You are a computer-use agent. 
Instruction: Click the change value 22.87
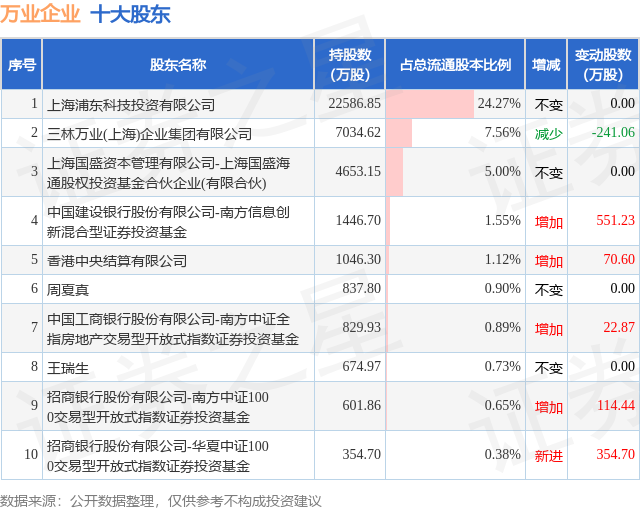[619, 327]
